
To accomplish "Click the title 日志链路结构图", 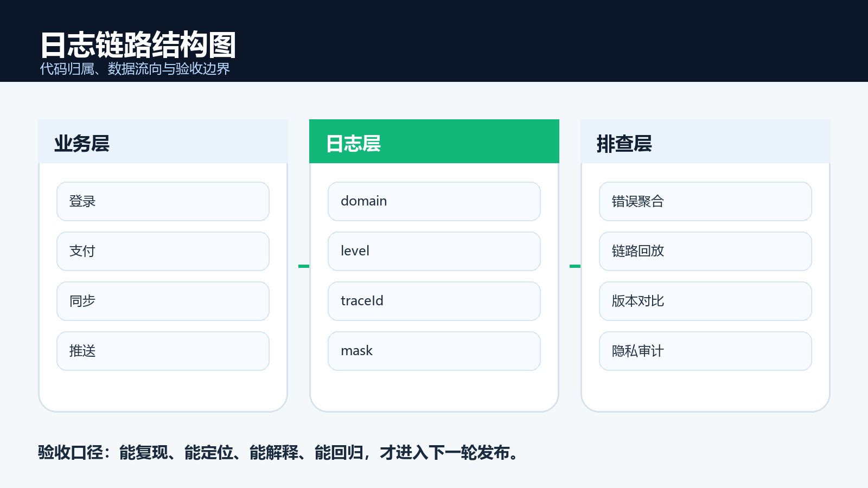I will [138, 45].
